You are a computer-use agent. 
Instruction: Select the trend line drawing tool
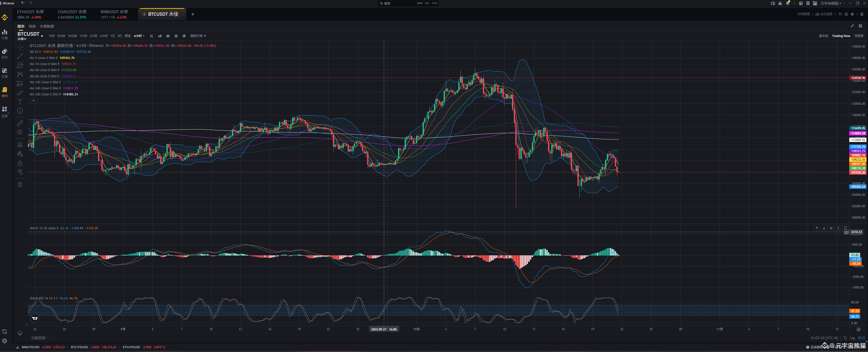coord(20,56)
